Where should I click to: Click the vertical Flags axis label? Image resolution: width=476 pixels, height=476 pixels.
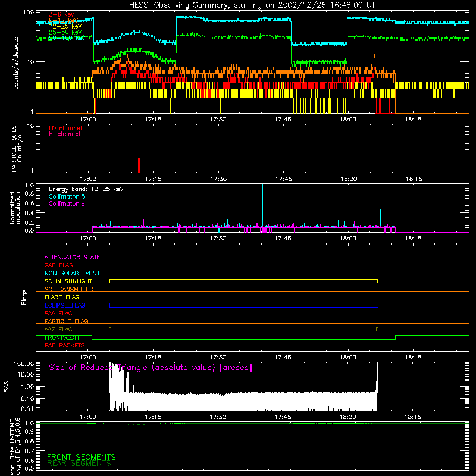coord(24,297)
